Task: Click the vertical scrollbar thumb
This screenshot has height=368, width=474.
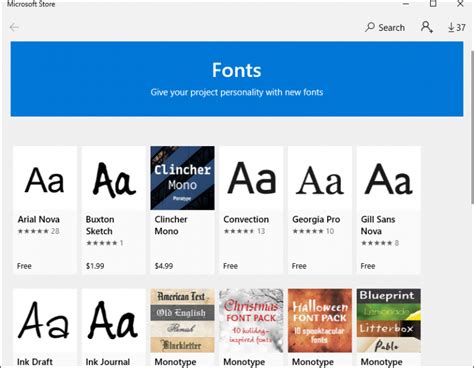Action: [472, 127]
